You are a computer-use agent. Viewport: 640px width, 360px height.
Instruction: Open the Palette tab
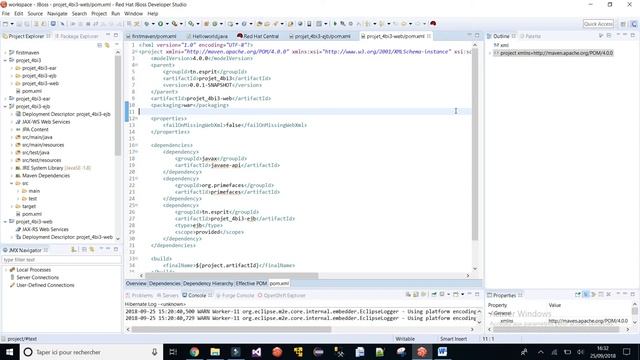(530, 36)
